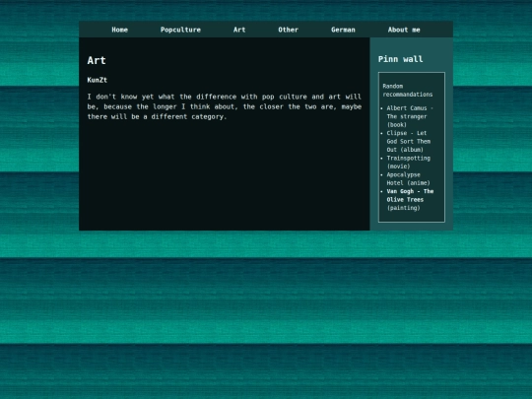Open the Other category page
The height and width of the screenshot is (399, 532).
289,30
